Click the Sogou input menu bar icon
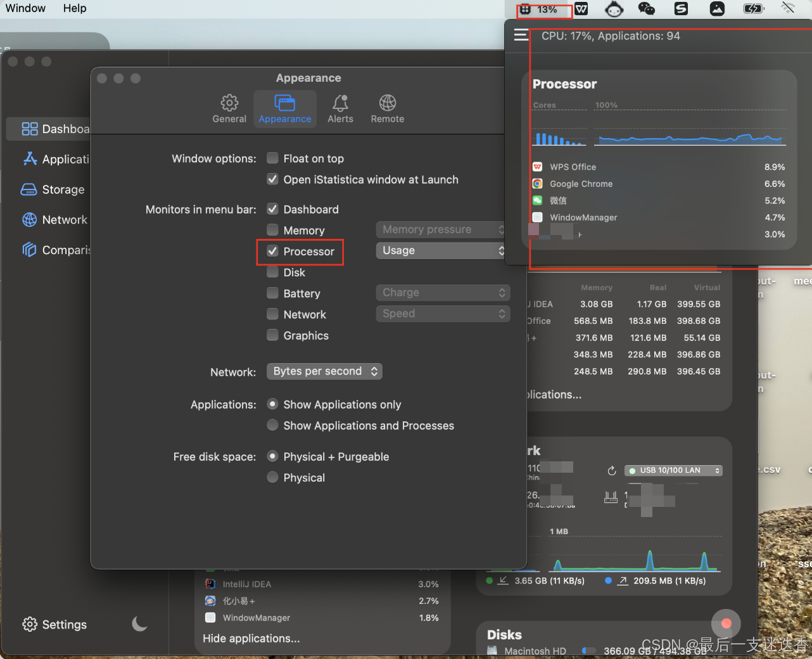This screenshot has width=812, height=659. (681, 9)
